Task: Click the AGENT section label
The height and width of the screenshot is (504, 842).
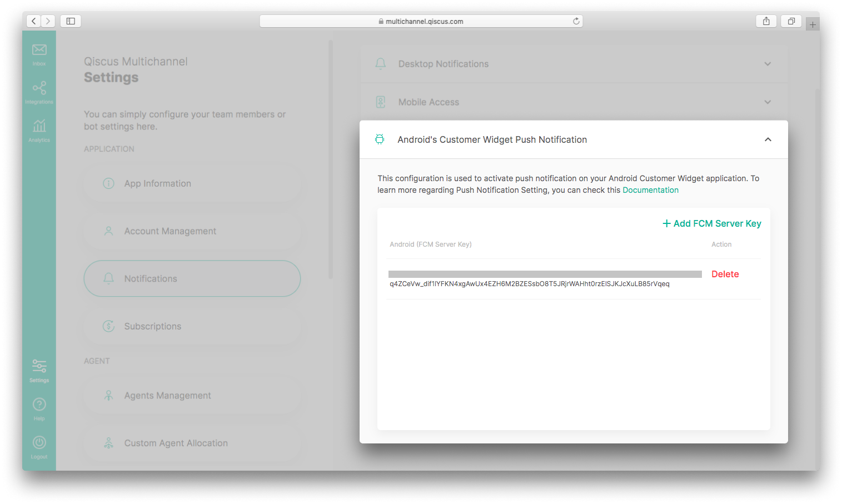Action: click(97, 361)
